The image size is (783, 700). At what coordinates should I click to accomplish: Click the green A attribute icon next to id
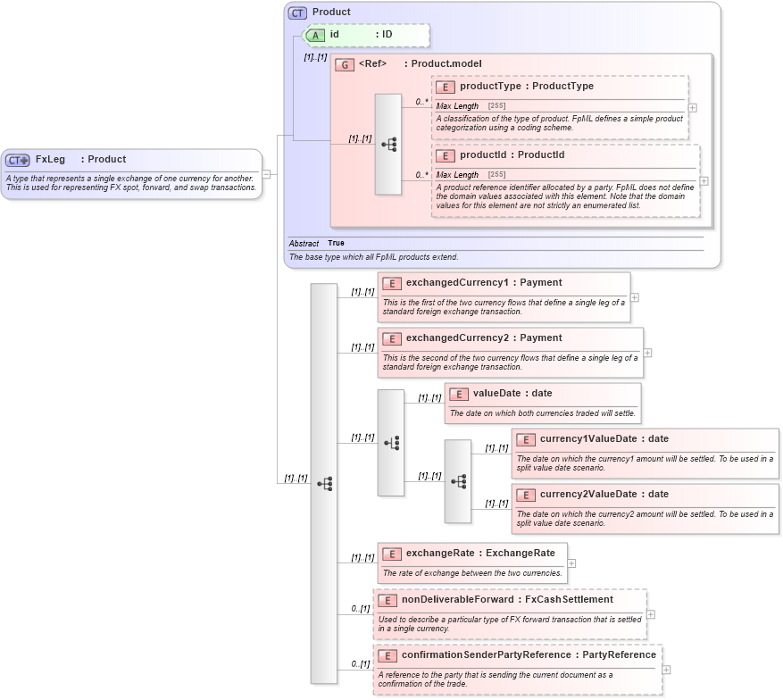click(x=315, y=35)
